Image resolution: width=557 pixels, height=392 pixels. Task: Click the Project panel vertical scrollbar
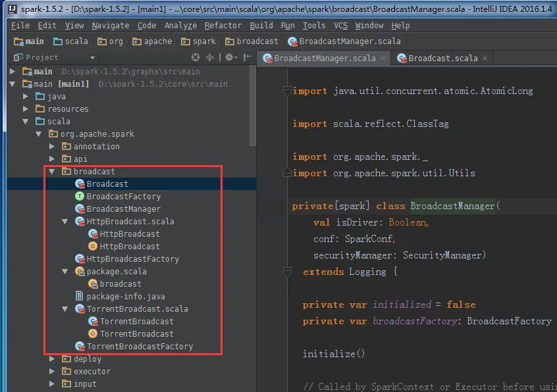coord(253,105)
